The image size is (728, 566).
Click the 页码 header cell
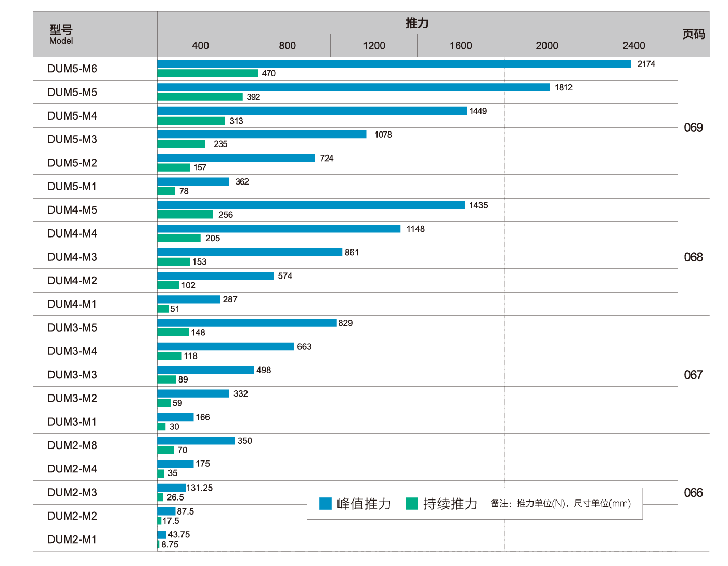[x=694, y=34]
